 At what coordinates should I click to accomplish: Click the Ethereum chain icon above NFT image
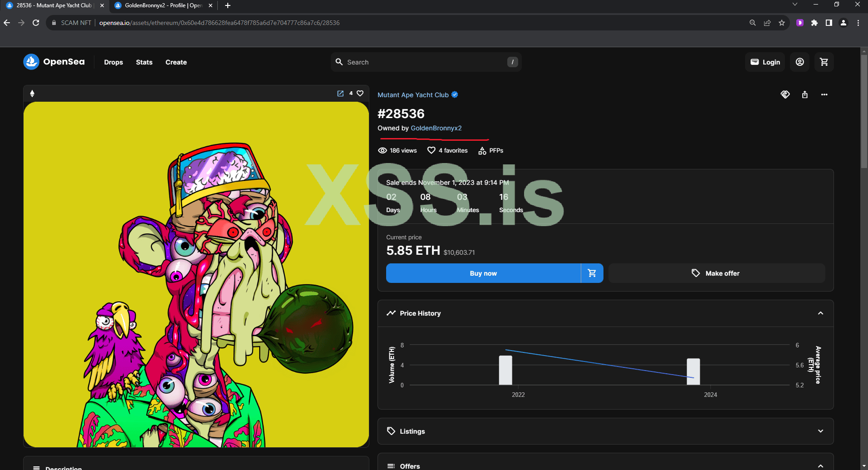click(x=32, y=94)
